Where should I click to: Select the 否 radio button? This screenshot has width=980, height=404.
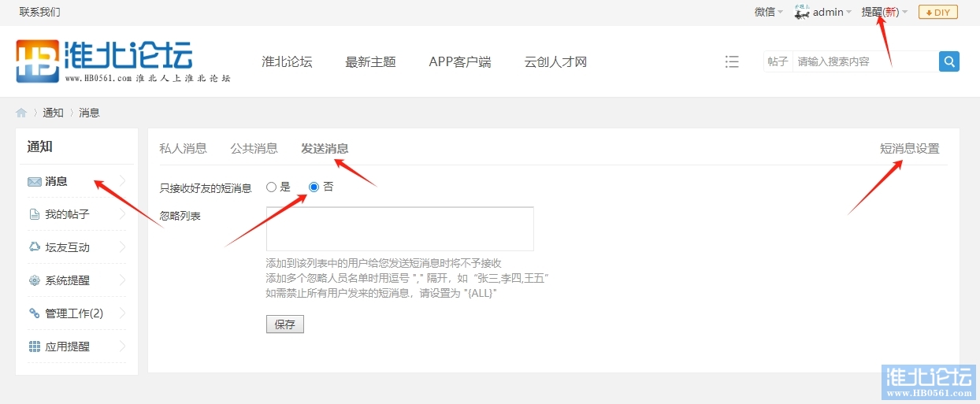coord(314,187)
